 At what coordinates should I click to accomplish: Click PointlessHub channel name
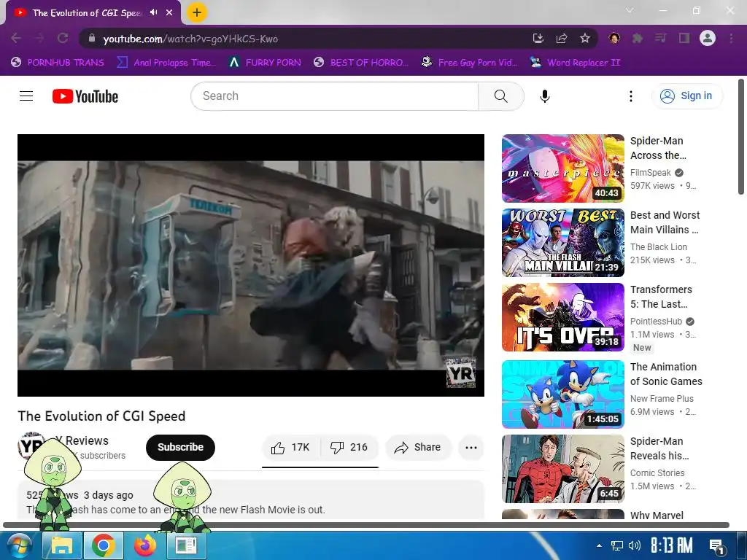tap(656, 322)
